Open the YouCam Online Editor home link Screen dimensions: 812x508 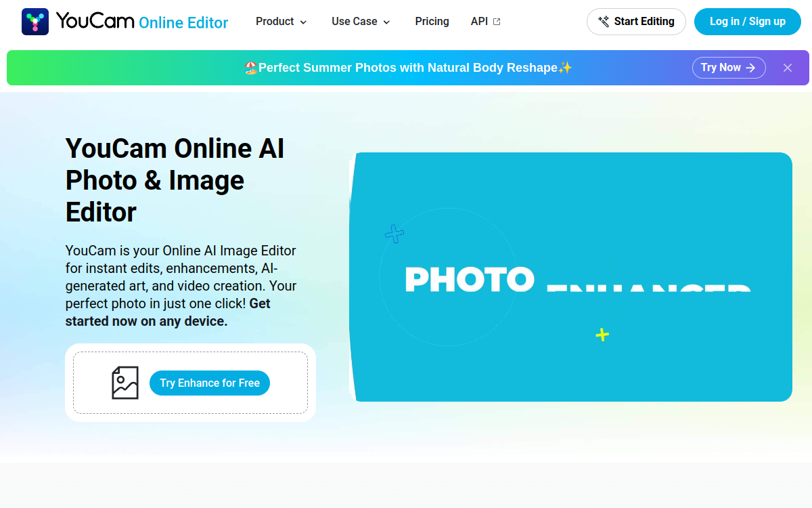pos(125,22)
